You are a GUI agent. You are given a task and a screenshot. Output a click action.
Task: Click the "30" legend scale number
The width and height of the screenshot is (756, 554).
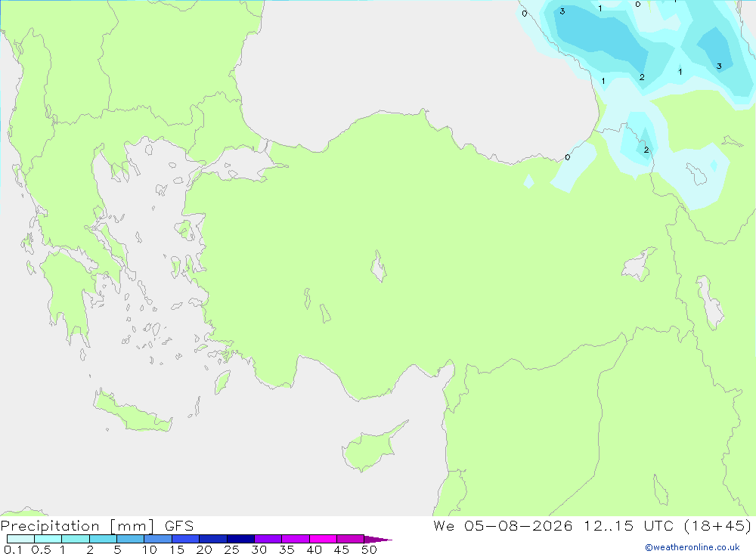click(x=259, y=549)
